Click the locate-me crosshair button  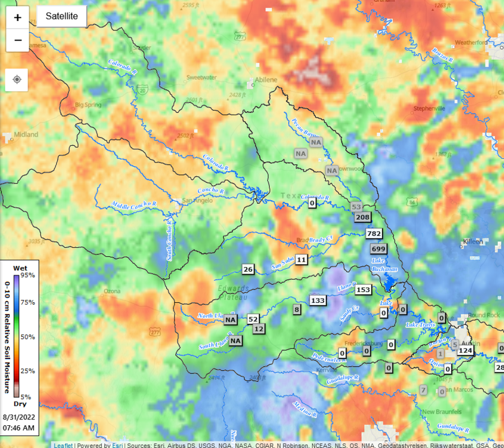[x=17, y=79]
